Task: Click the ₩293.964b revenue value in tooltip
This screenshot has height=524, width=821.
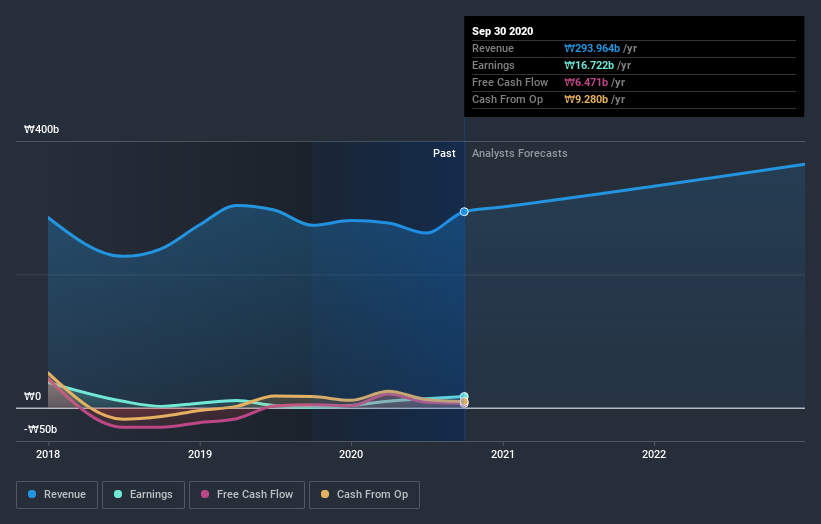Action: click(x=592, y=49)
